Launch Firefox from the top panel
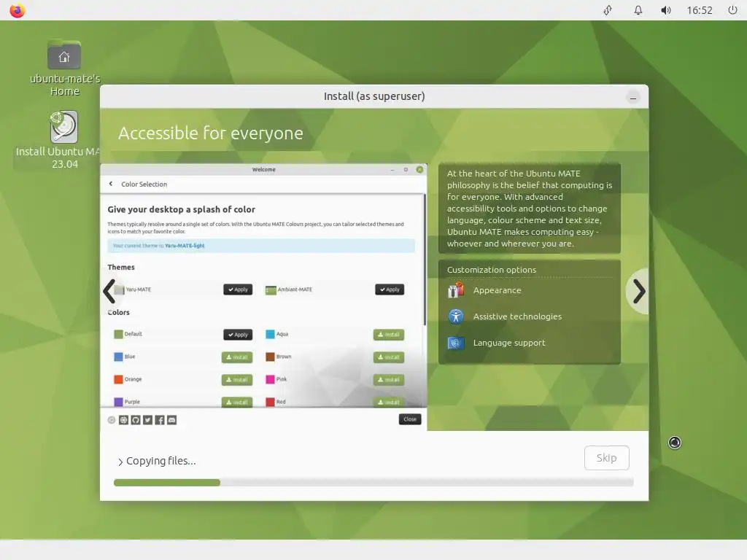 point(18,10)
